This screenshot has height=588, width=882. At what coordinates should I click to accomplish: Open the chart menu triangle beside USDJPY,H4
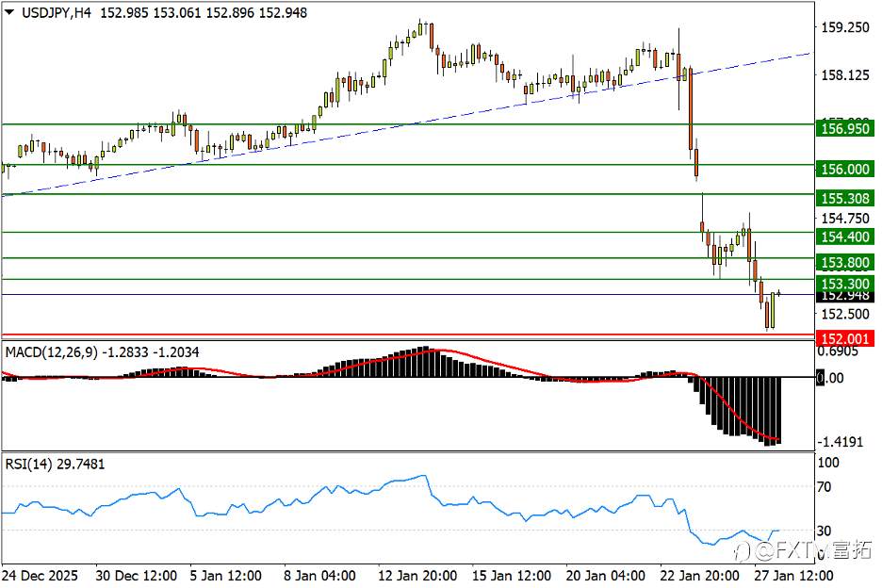click(9, 12)
